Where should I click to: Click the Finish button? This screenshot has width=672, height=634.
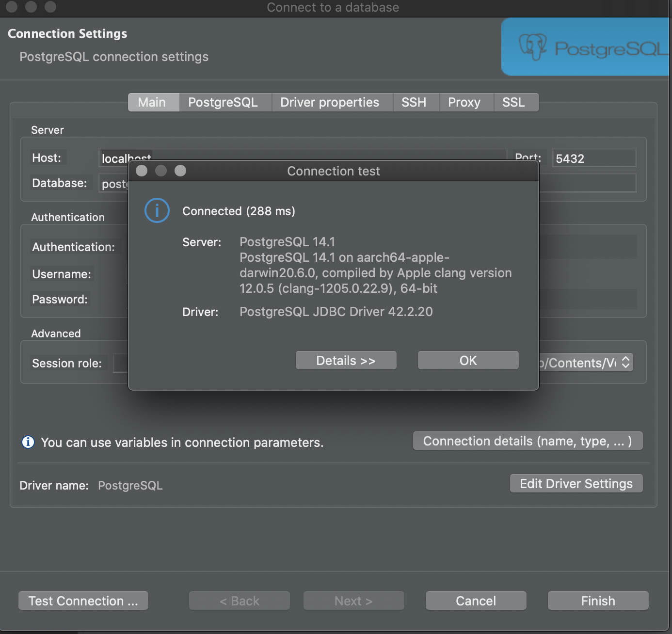point(598,601)
